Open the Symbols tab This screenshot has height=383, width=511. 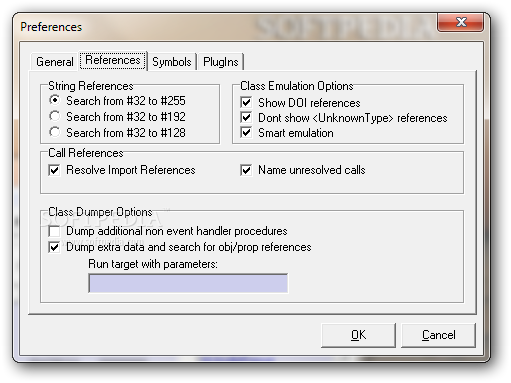pyautogui.click(x=172, y=62)
